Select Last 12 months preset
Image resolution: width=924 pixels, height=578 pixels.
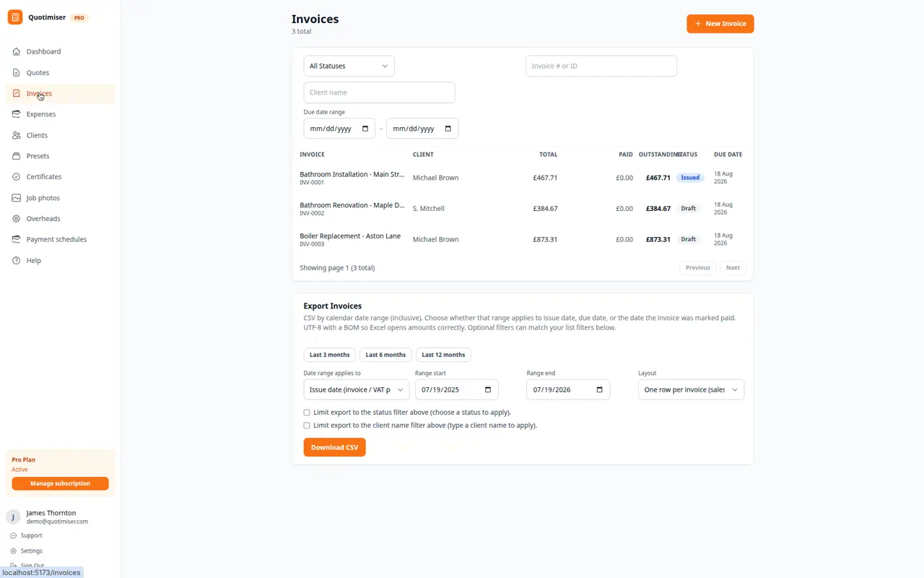pyautogui.click(x=443, y=355)
